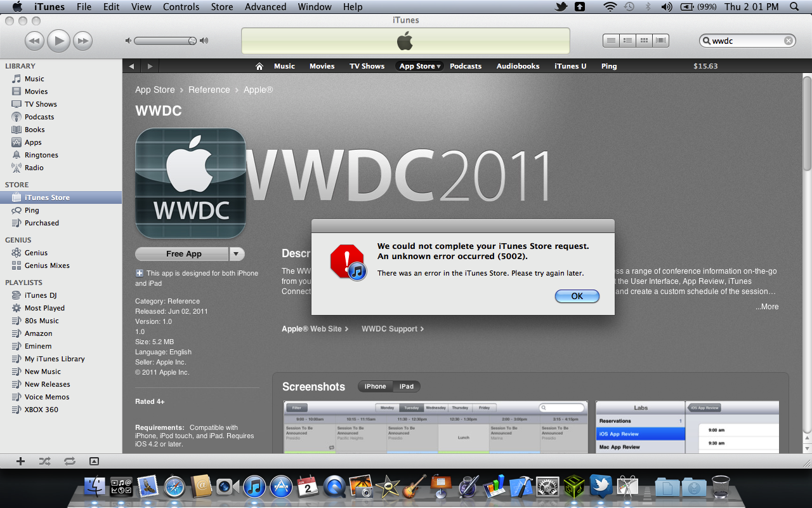Go to the Podcasts store tab
This screenshot has height=508, width=812.
click(466, 66)
